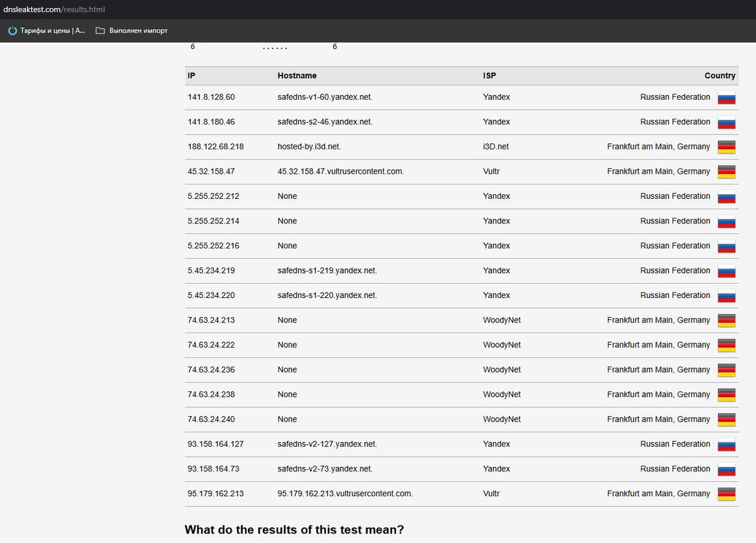Click heading What do the results mean

[x=294, y=530]
